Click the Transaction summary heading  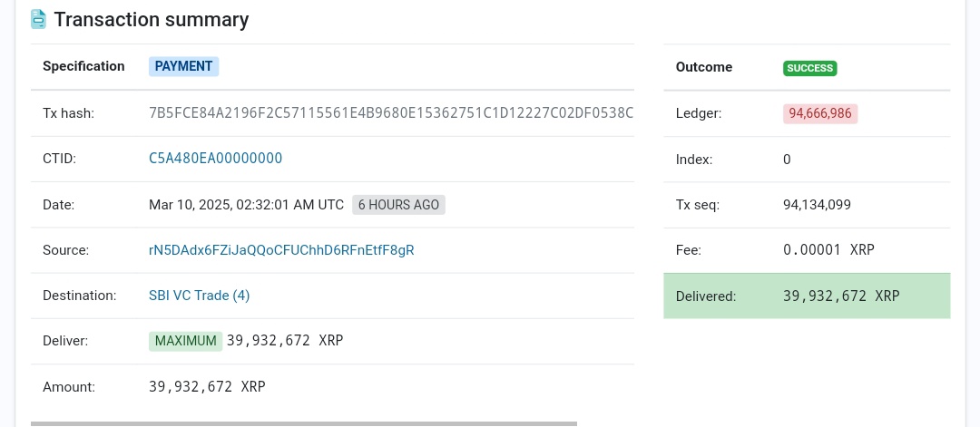[152, 19]
